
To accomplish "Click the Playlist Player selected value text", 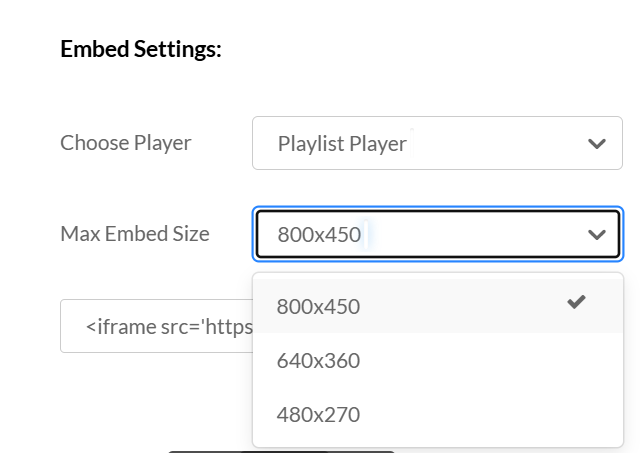I will click(342, 144).
